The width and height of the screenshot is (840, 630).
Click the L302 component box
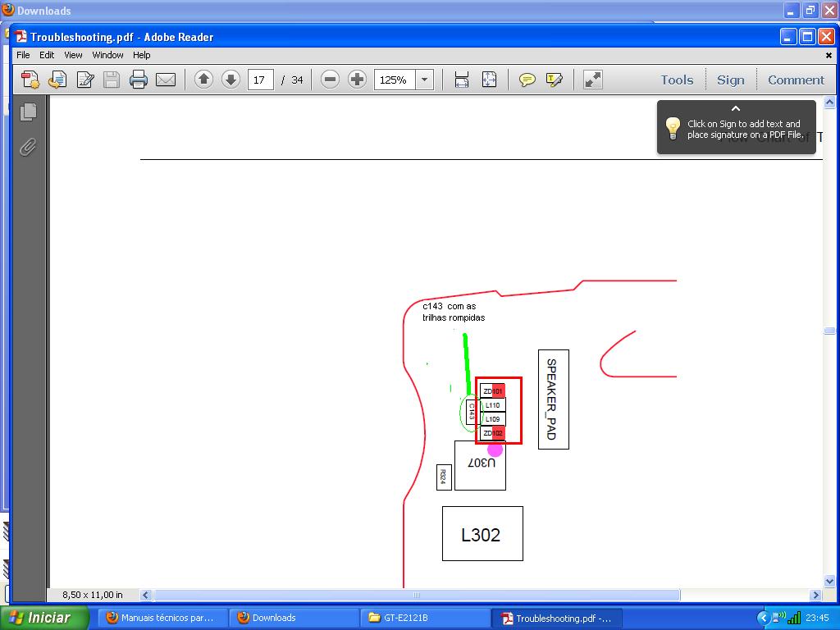[482, 533]
